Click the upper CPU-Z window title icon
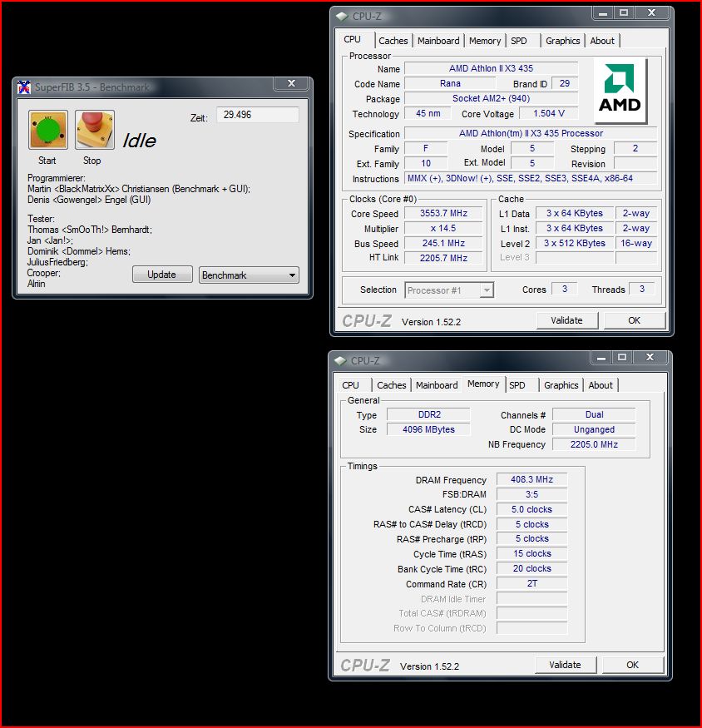The width and height of the screenshot is (702, 728). pyautogui.click(x=342, y=17)
